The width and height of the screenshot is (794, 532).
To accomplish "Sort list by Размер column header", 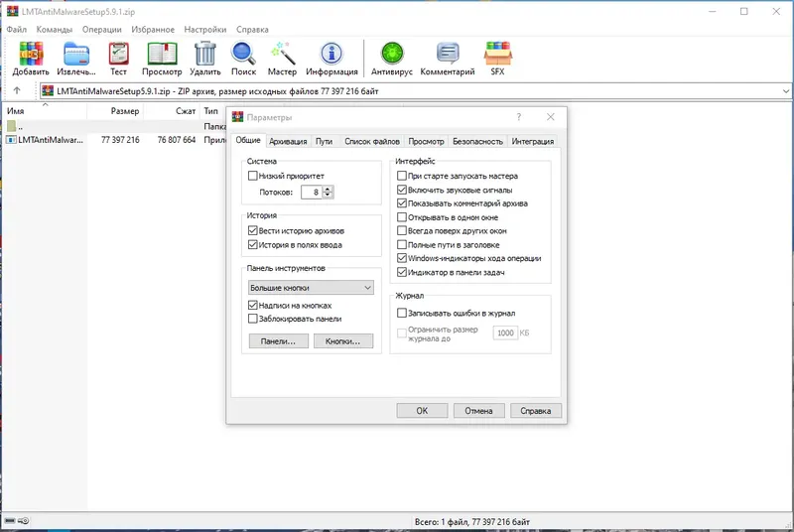I will pyautogui.click(x=115, y=111).
